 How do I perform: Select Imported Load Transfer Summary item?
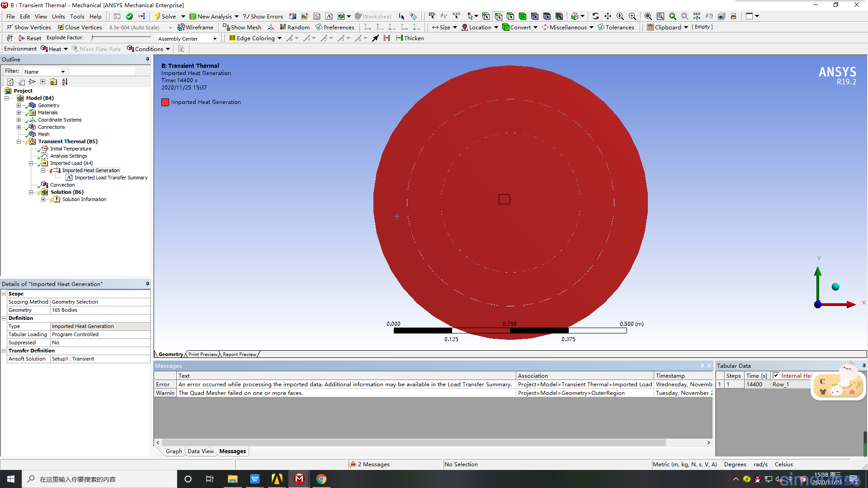pyautogui.click(x=111, y=178)
